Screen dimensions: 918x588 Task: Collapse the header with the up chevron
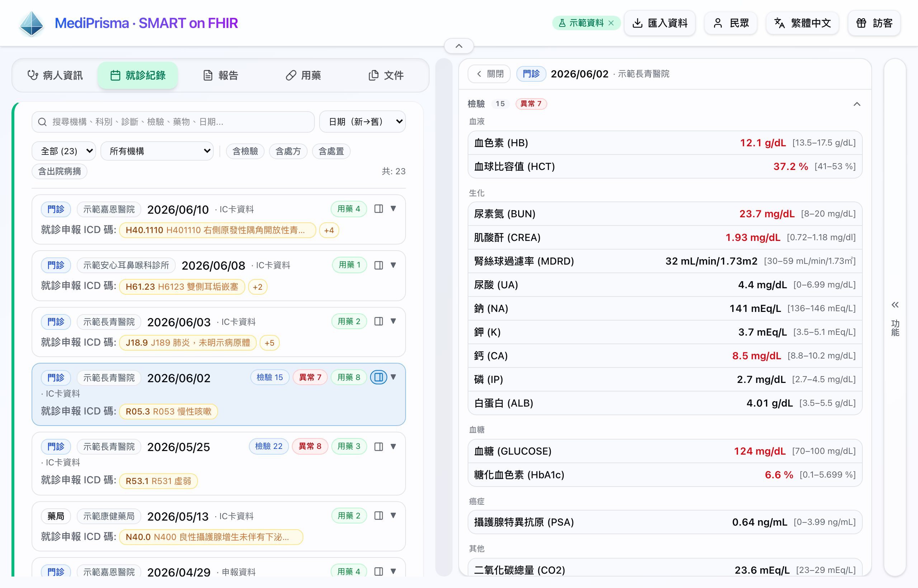click(459, 46)
